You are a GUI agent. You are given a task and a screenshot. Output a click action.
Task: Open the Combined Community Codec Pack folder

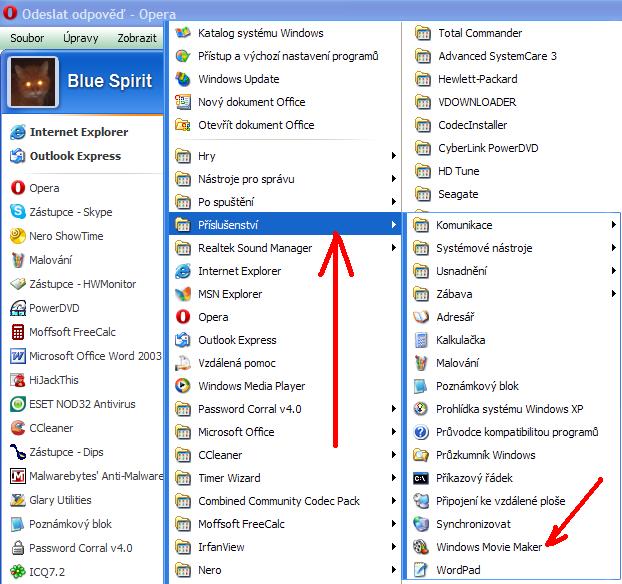click(285, 501)
